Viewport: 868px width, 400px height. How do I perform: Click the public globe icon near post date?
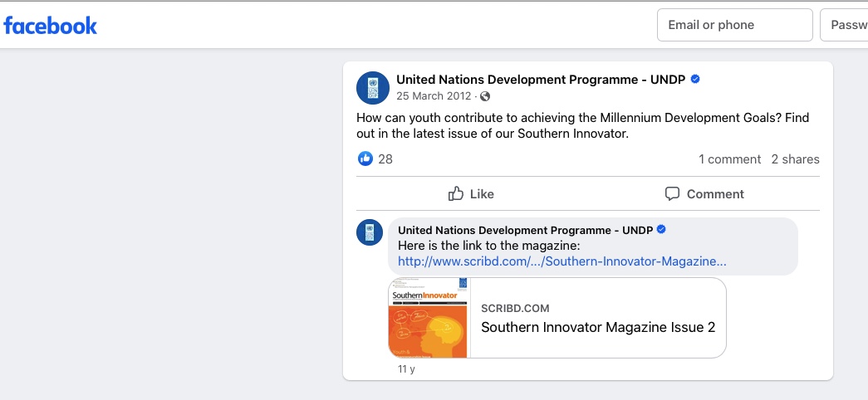(486, 96)
